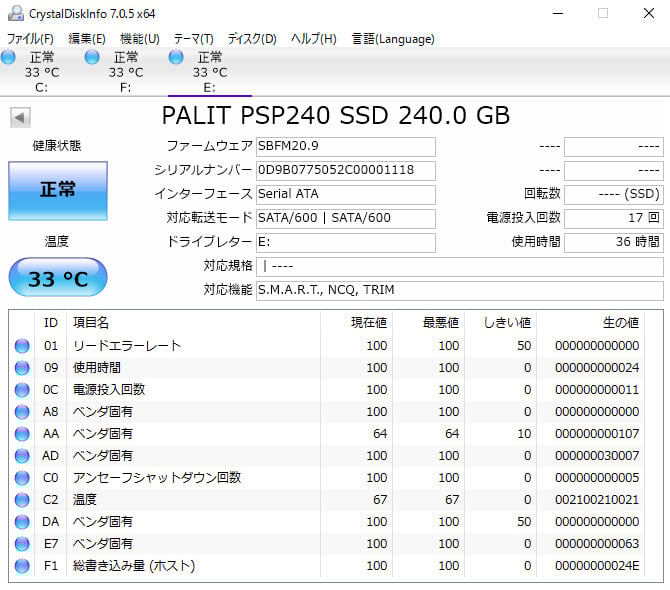Click the blue status orb for drive F:
Screen dimensions: 670x590
92,57
